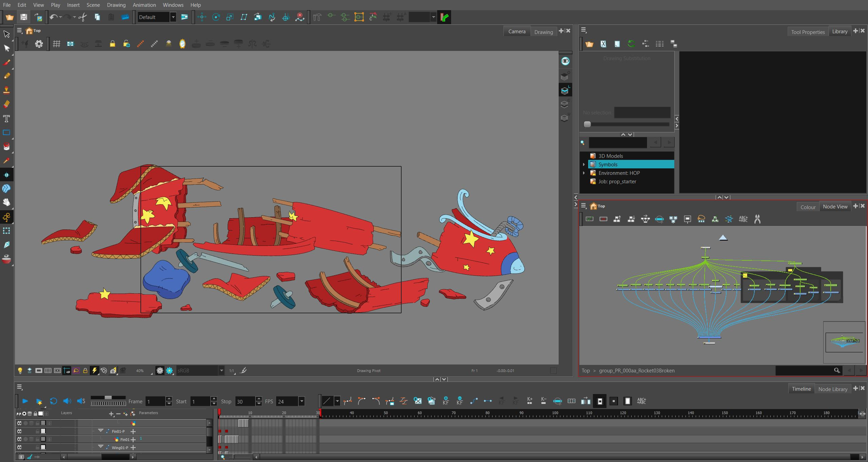The width and height of the screenshot is (868, 462).
Task: Select the Job: prop_starter library item
Action: click(x=617, y=182)
